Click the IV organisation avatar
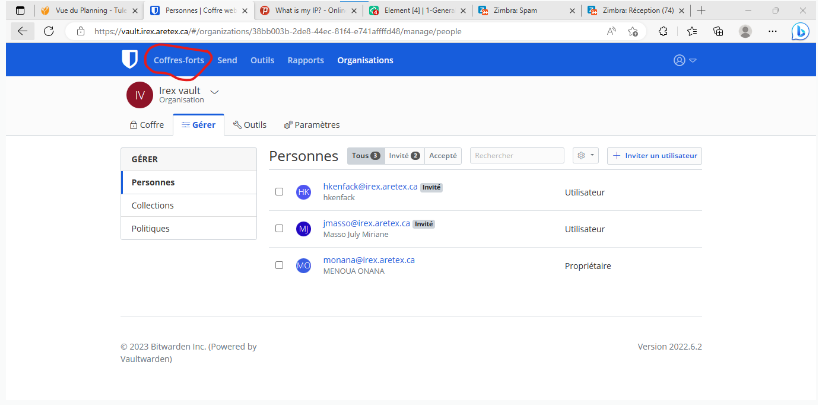The image size is (818, 405). point(140,95)
